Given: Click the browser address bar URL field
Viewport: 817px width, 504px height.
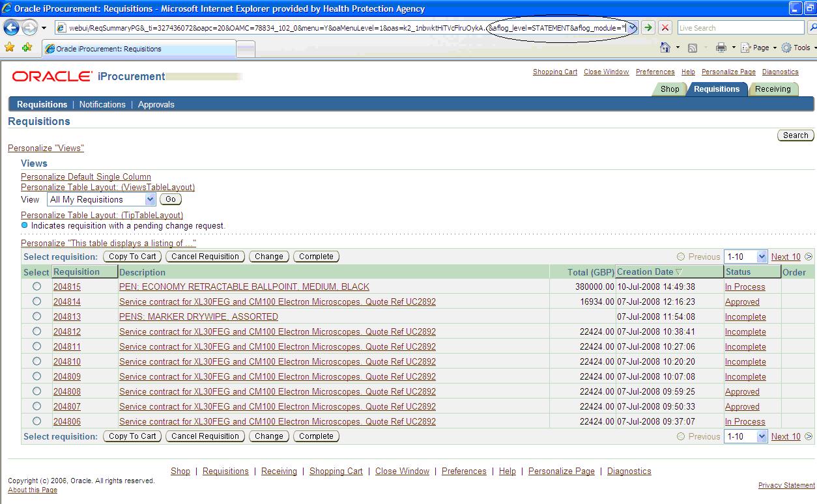Looking at the screenshot, I should 345,27.
